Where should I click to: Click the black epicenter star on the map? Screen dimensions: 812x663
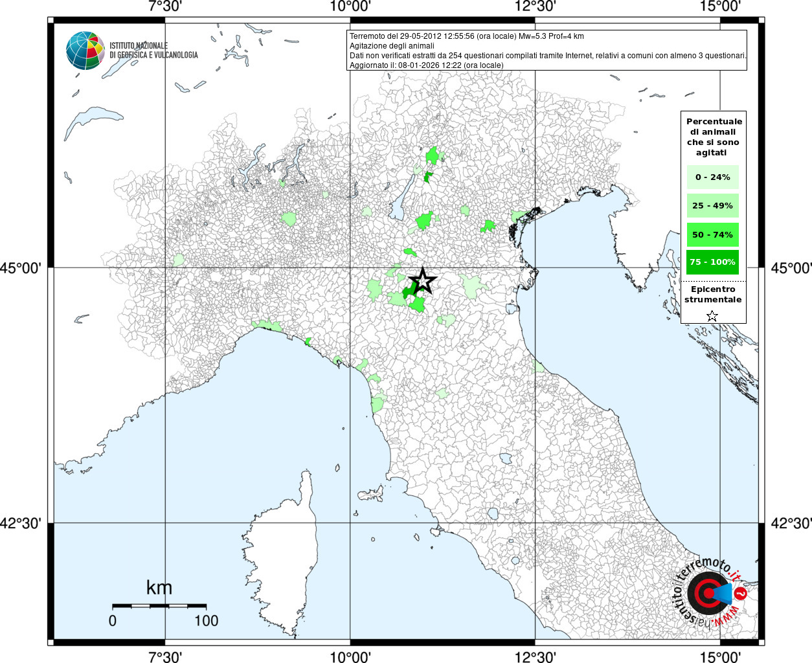pos(423,281)
